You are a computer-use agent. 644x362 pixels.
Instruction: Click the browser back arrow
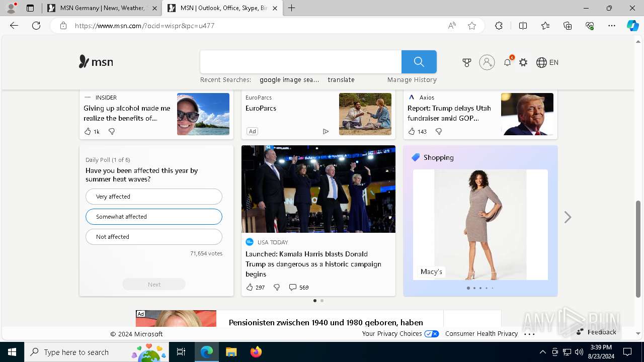tap(14, 26)
